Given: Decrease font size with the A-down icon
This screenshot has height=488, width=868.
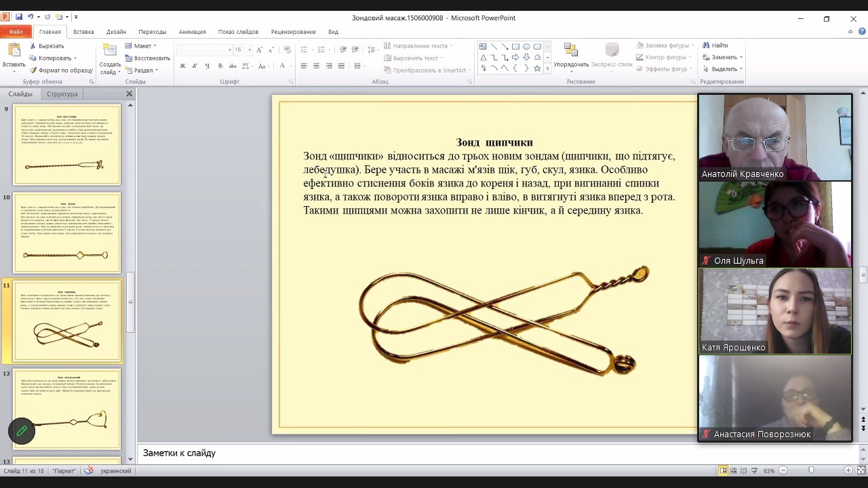Looking at the screenshot, I should (x=271, y=49).
